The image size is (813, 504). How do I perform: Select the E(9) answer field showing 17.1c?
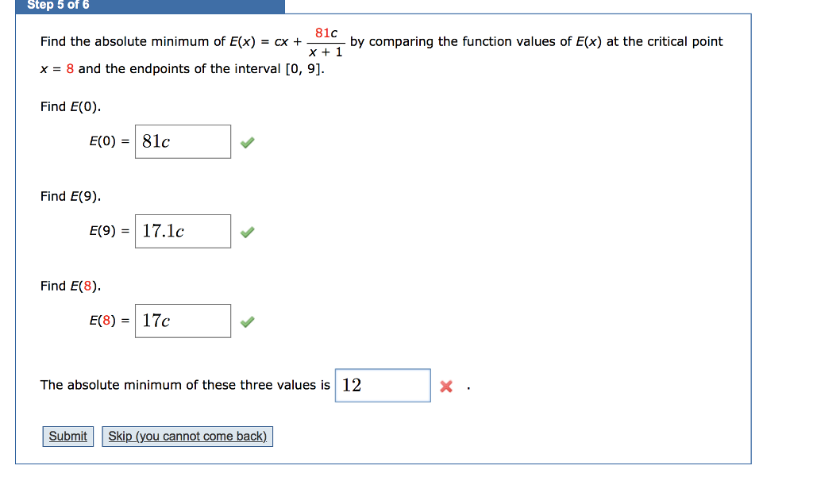click(x=183, y=231)
